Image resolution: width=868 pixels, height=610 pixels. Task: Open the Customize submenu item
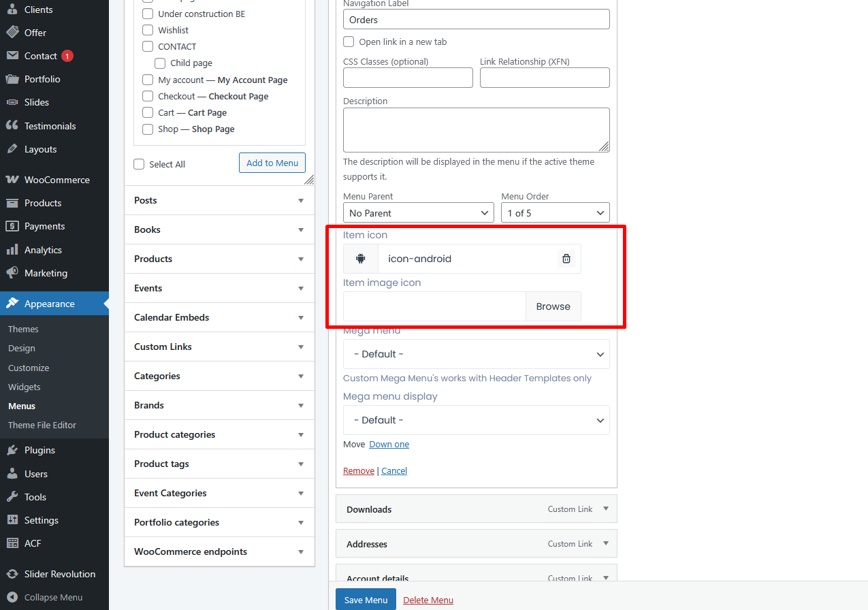(x=29, y=368)
